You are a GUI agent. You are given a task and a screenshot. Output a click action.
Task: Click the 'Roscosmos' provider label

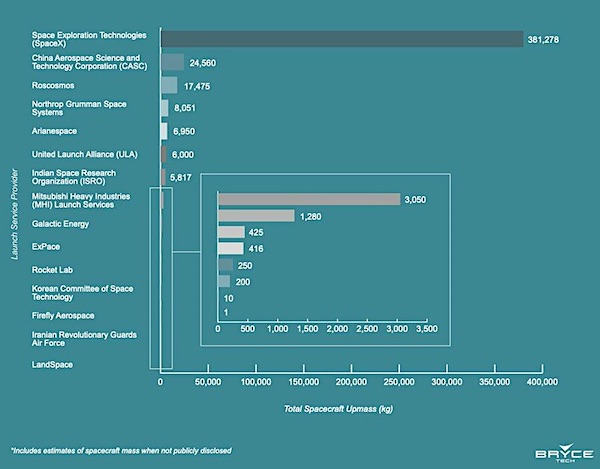click(53, 85)
